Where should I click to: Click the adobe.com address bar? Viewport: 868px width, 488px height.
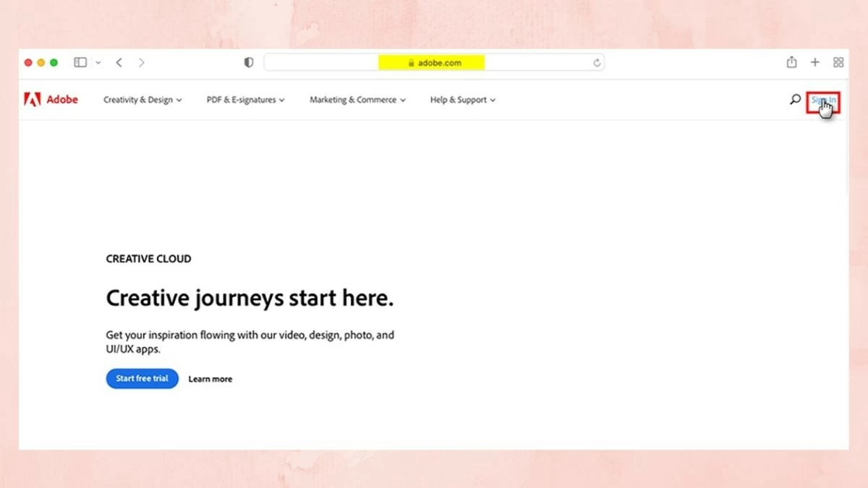(x=434, y=63)
